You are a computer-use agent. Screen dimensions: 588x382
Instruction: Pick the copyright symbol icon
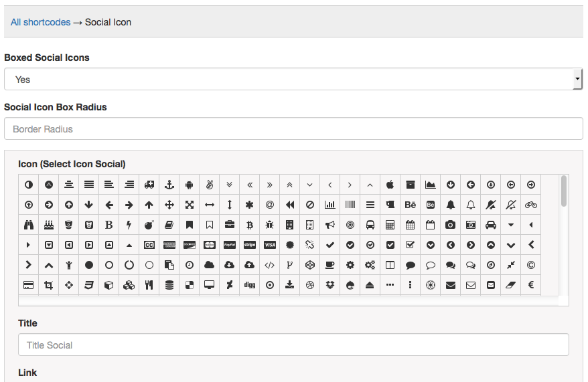point(530,265)
